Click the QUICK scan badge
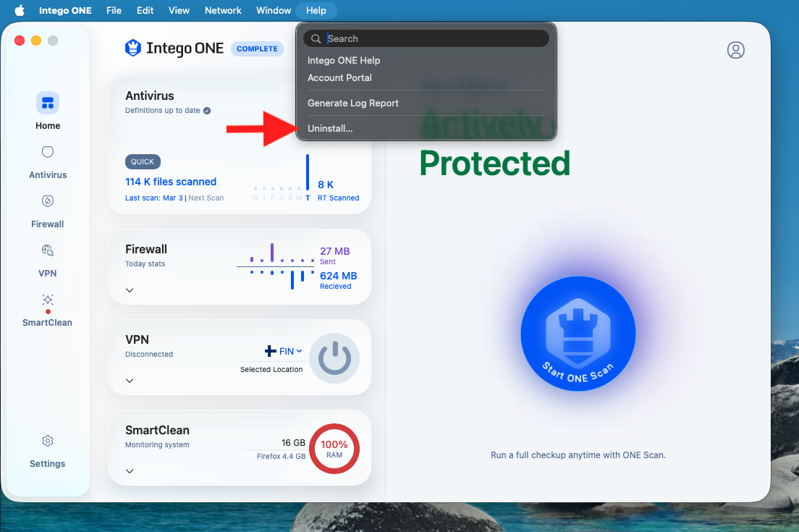The width and height of the screenshot is (799, 532). [x=143, y=161]
